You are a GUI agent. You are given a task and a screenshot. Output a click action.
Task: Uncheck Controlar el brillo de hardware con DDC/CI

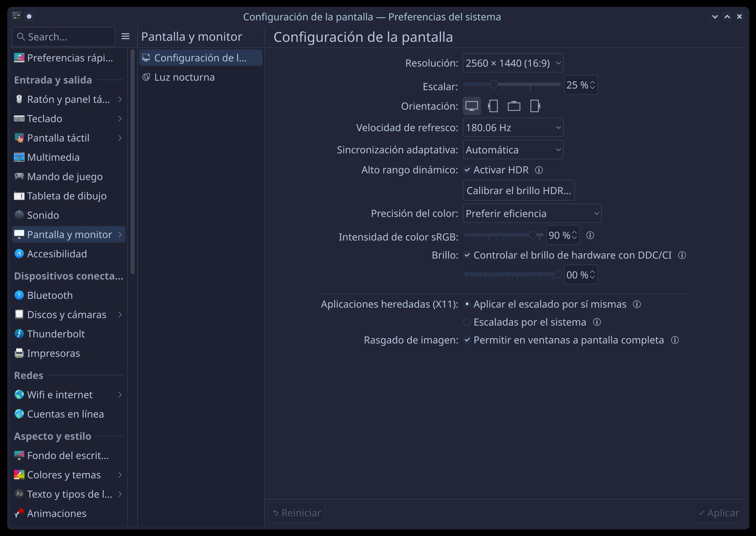tap(467, 255)
